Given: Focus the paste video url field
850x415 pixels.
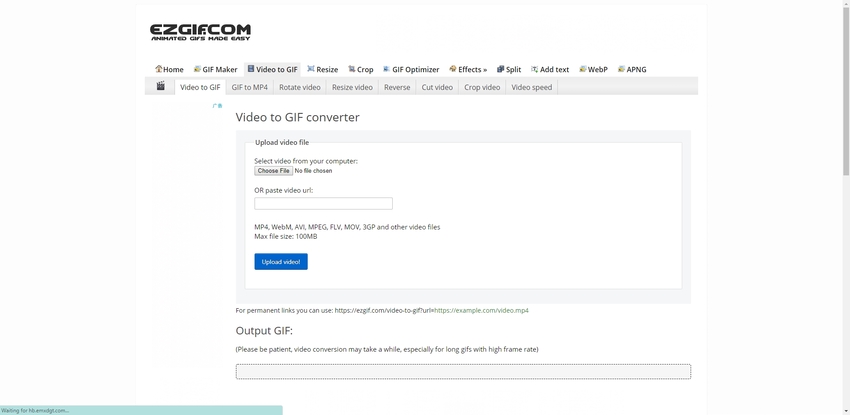Looking at the screenshot, I should 323,204.
